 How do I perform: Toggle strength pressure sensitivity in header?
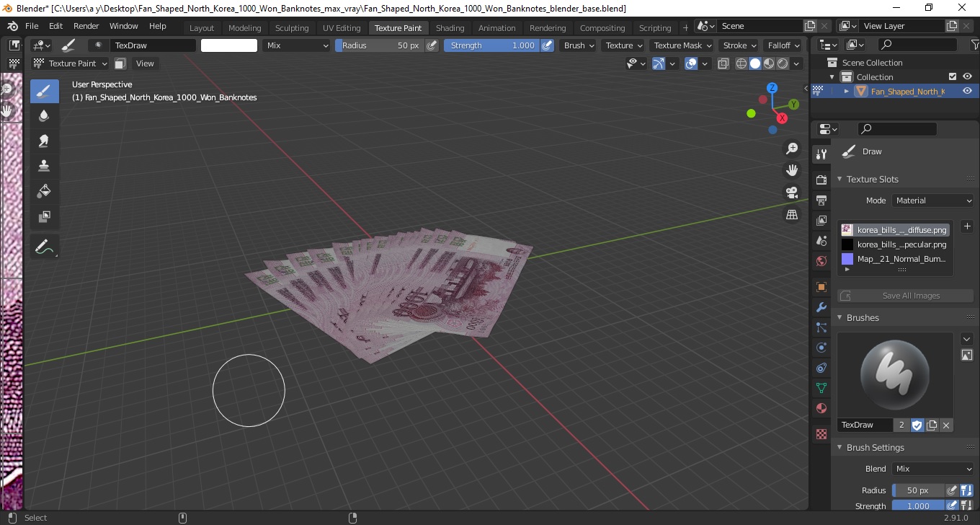pos(547,45)
